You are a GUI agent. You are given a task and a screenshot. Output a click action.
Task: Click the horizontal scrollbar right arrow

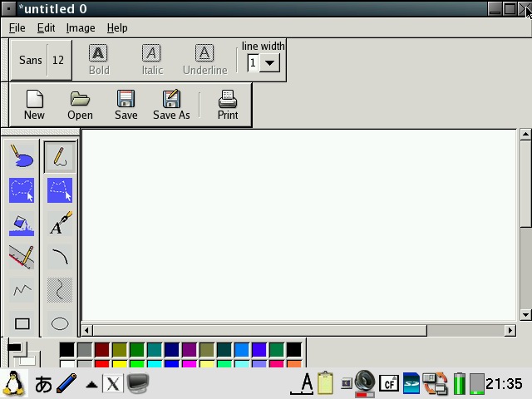click(x=510, y=330)
